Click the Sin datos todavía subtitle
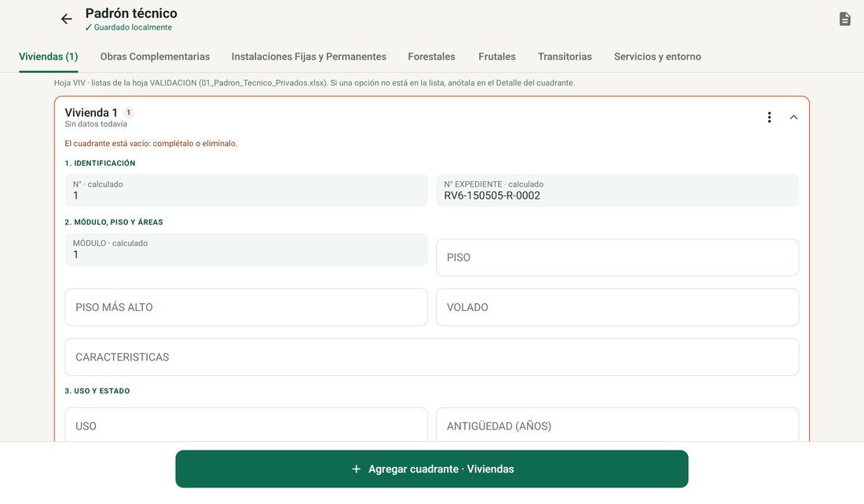This screenshot has width=864, height=504. coord(96,124)
